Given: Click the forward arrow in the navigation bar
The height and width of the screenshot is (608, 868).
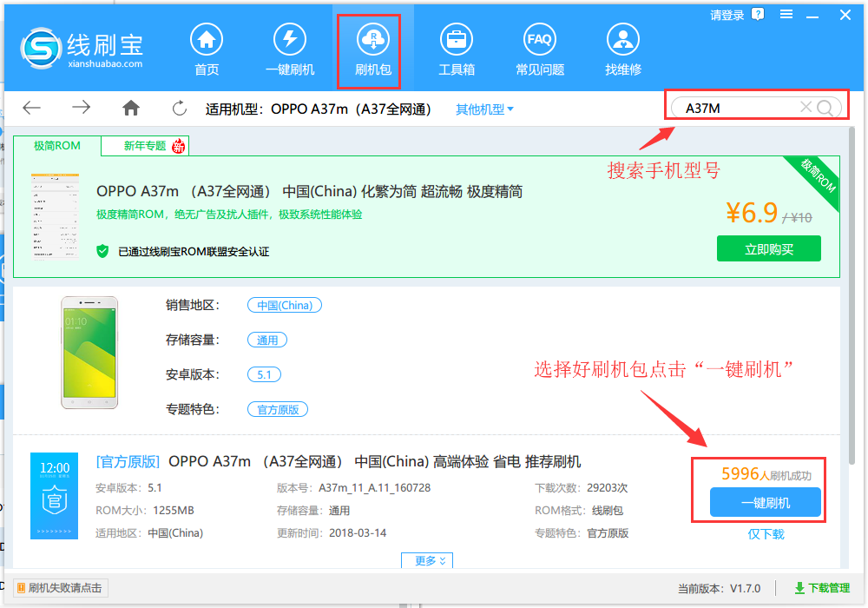Looking at the screenshot, I should 81,108.
